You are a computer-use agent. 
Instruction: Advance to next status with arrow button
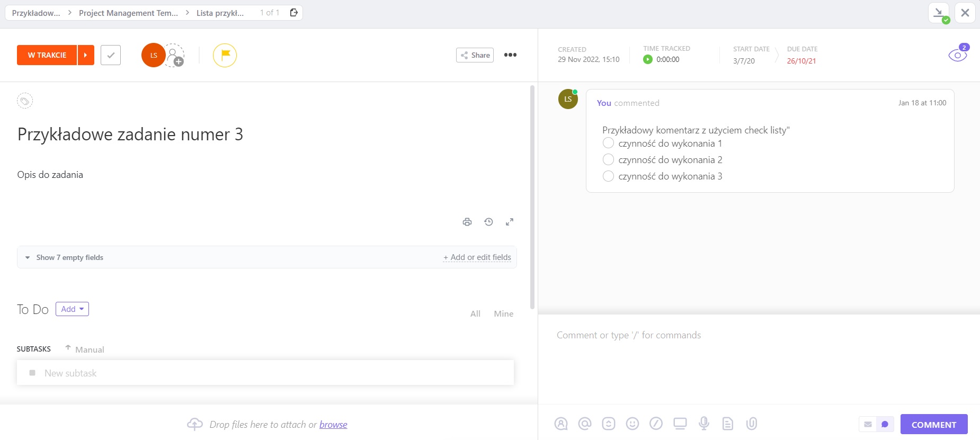[x=86, y=55]
